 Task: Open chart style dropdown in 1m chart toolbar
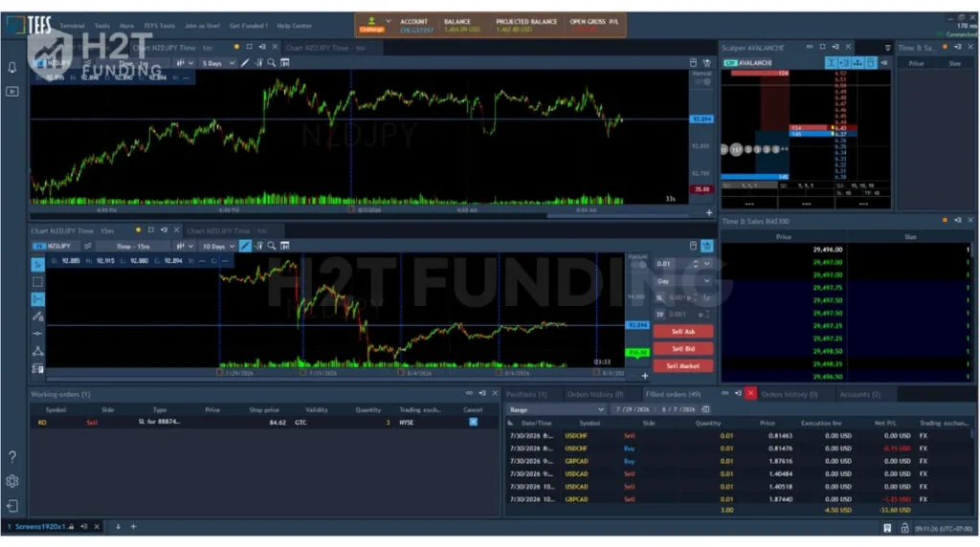click(x=185, y=63)
